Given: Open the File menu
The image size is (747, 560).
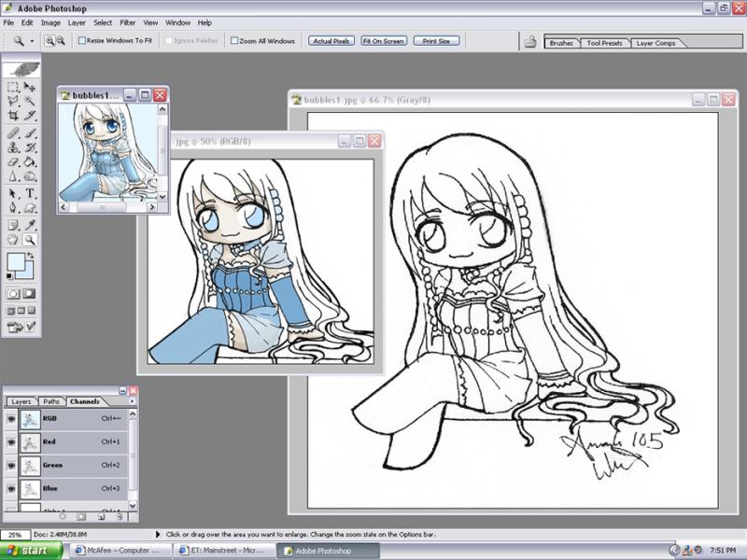Looking at the screenshot, I should click(x=8, y=22).
